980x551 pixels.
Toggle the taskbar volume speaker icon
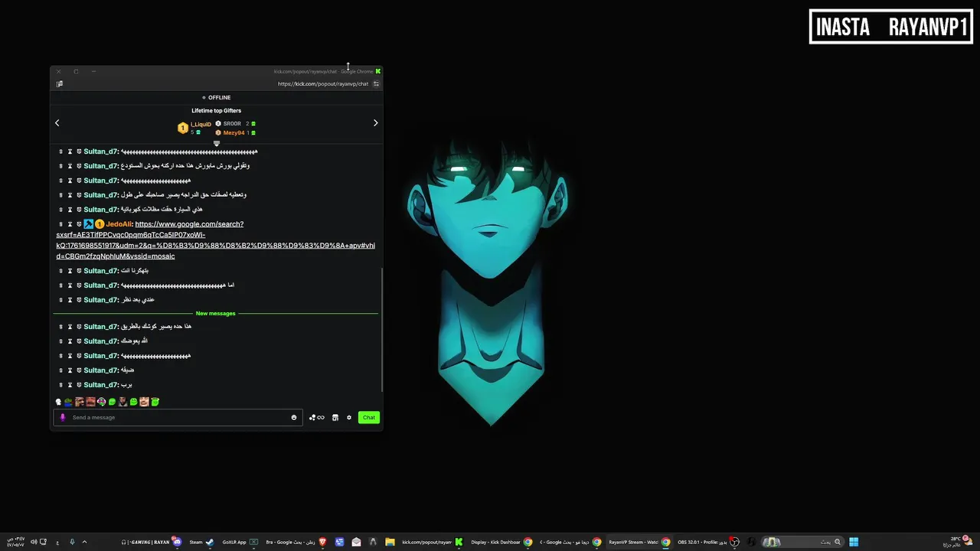pos(34,542)
